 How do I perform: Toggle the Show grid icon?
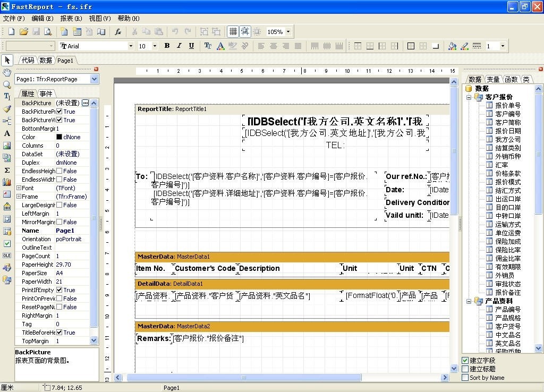tap(233, 31)
